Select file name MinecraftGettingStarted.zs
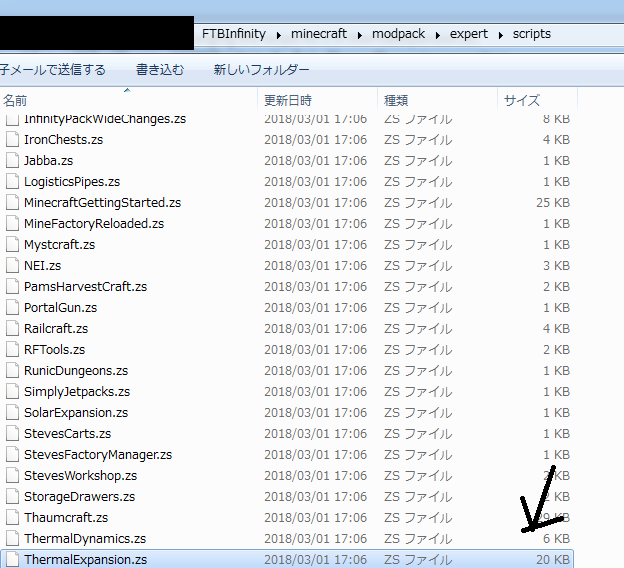 click(102, 203)
